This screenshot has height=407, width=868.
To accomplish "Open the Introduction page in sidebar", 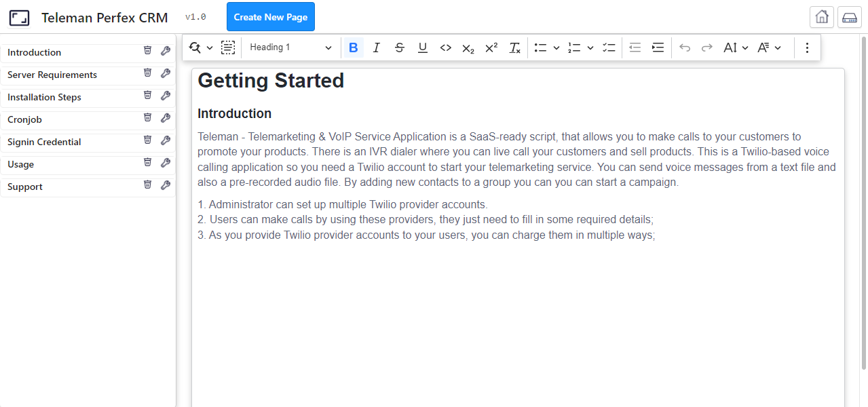I will pos(34,52).
